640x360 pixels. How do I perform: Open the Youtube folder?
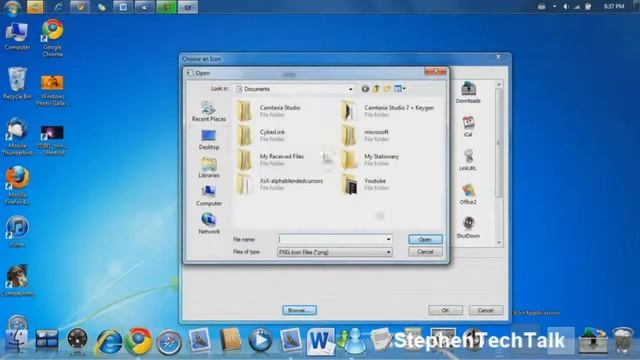(x=364, y=184)
